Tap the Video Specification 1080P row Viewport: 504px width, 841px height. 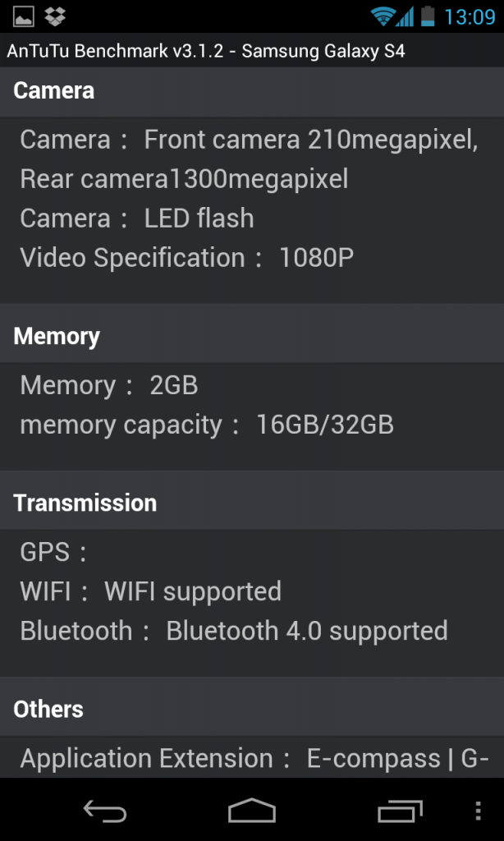pos(187,258)
